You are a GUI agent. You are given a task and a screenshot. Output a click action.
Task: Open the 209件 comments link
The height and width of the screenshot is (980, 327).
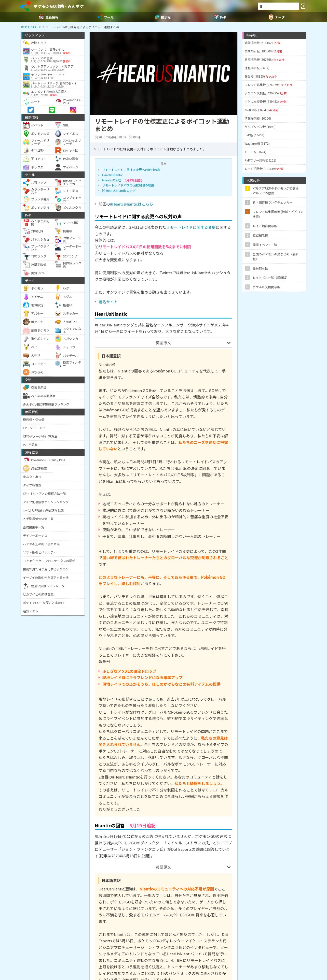coord(136,137)
